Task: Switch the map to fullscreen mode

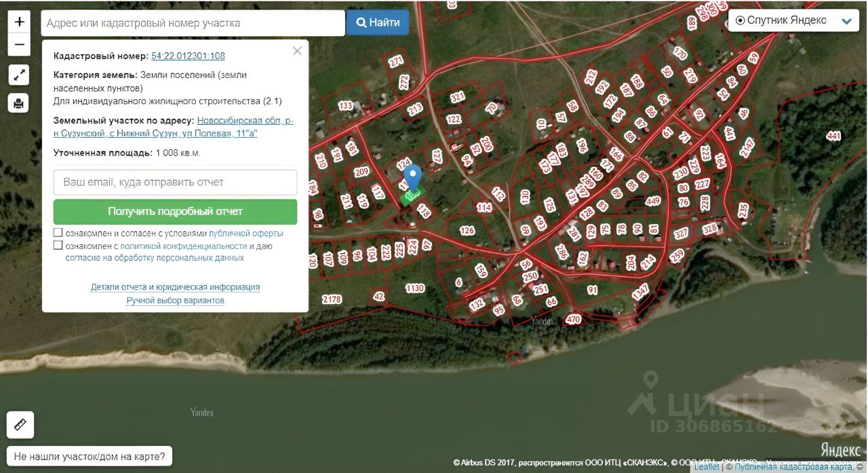Action: (19, 75)
